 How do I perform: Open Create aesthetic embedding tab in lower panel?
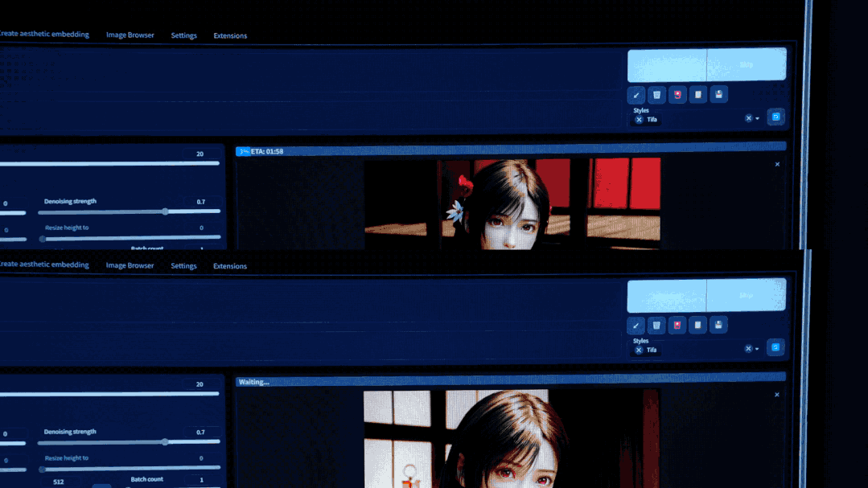click(x=44, y=265)
